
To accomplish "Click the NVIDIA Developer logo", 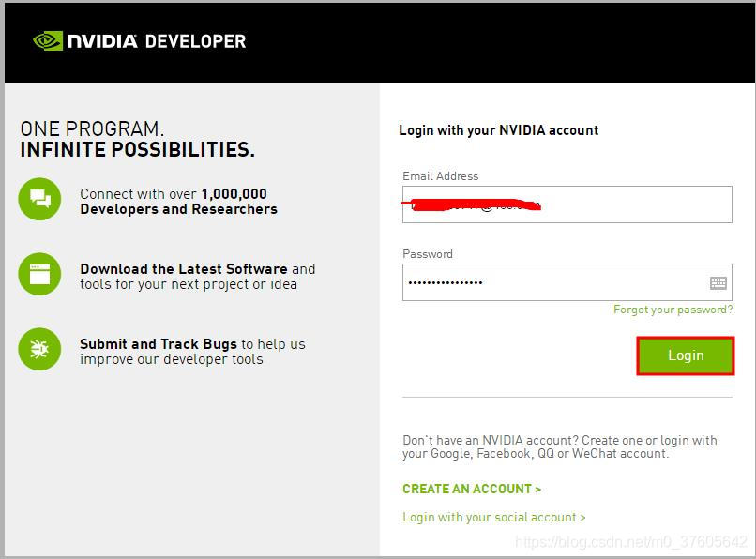I will (140, 41).
